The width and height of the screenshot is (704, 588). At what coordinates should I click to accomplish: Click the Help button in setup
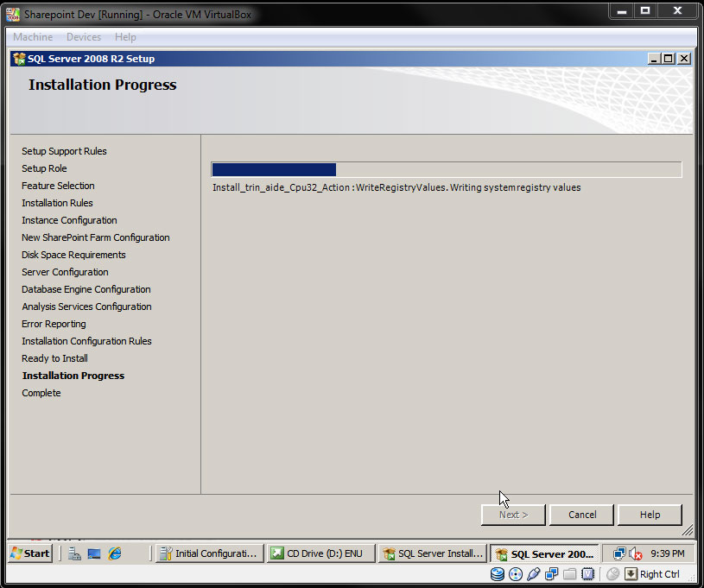[650, 515]
